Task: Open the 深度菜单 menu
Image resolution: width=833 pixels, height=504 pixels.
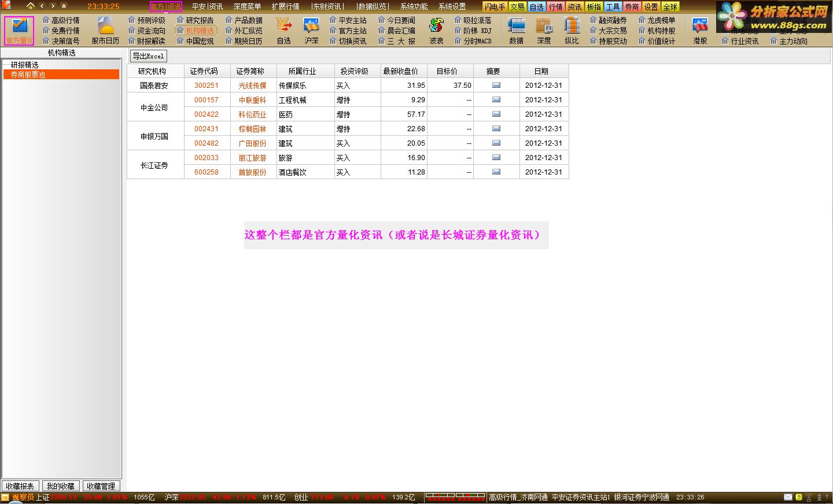Action: [247, 6]
